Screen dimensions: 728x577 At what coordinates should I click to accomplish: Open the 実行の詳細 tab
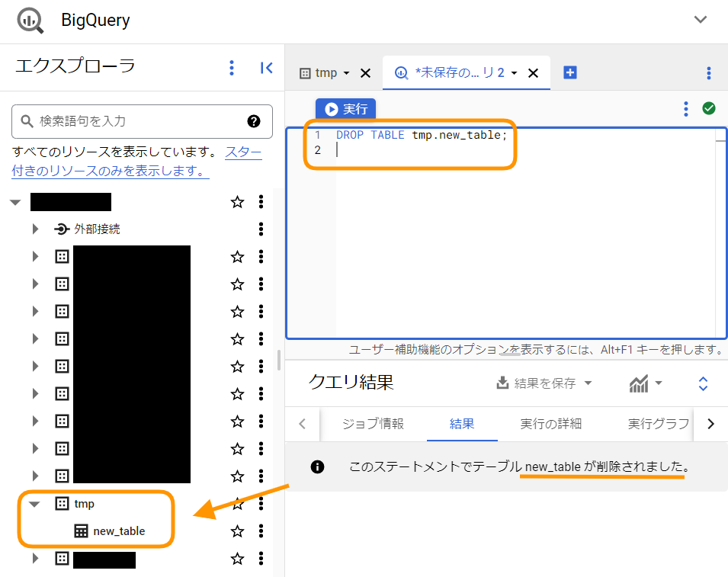pos(550,424)
